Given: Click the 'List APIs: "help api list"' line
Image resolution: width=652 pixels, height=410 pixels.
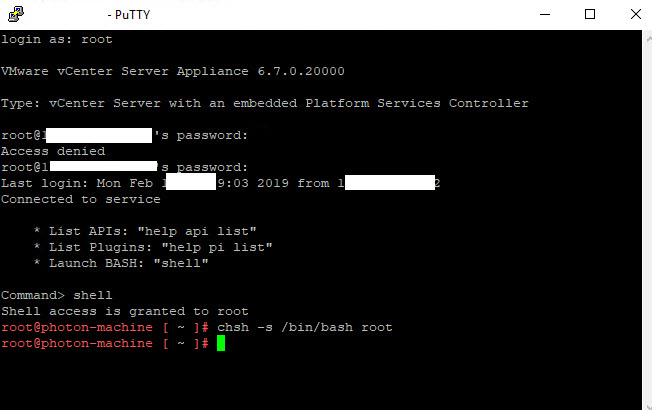Looking at the screenshot, I should click(x=145, y=231).
